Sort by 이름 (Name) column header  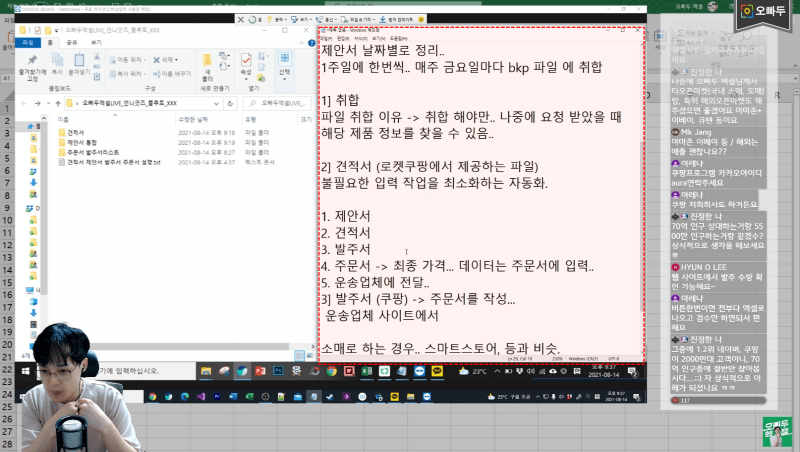[63, 119]
